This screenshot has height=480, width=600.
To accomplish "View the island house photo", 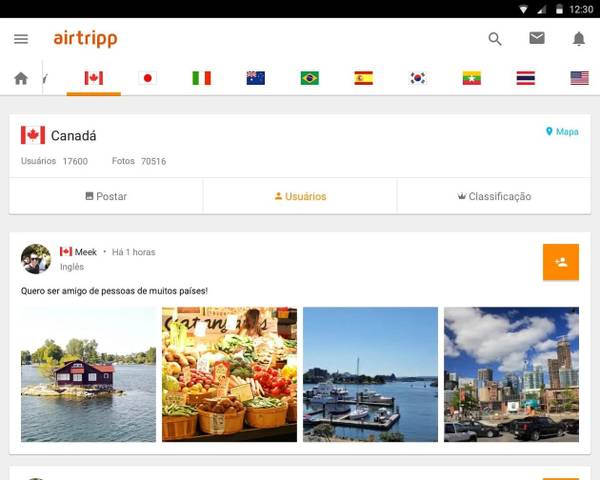I will (88, 374).
